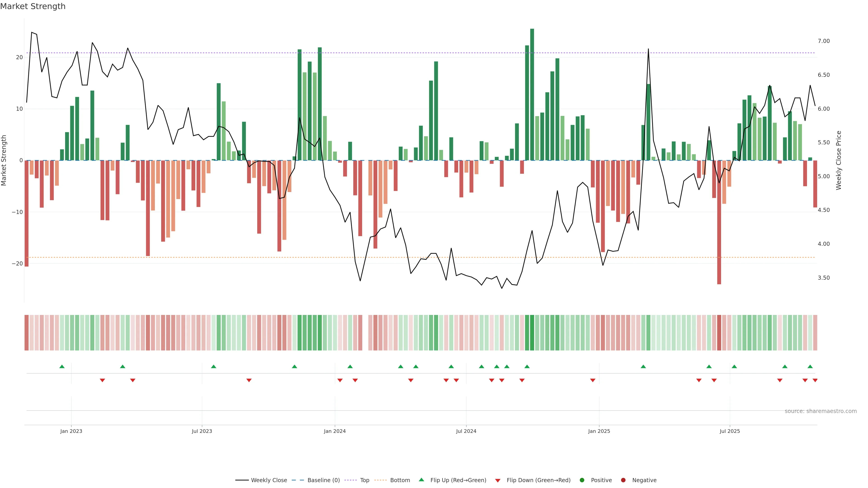Click the Jan 2024 x-axis label
The height and width of the screenshot is (488, 868).
pyautogui.click(x=335, y=431)
